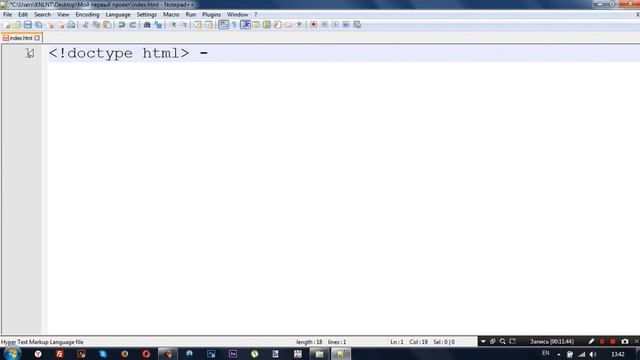Click the "length : 18" status bar entry
The height and width of the screenshot is (360, 640).
309,342
